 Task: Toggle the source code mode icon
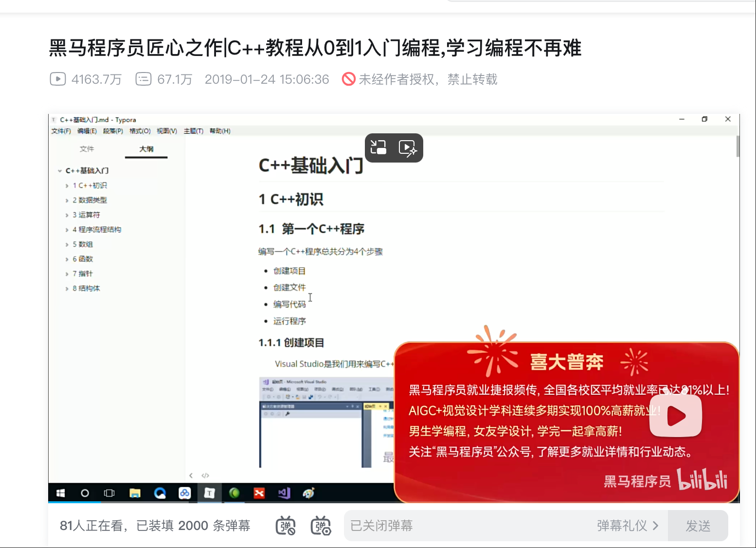pos(205,475)
